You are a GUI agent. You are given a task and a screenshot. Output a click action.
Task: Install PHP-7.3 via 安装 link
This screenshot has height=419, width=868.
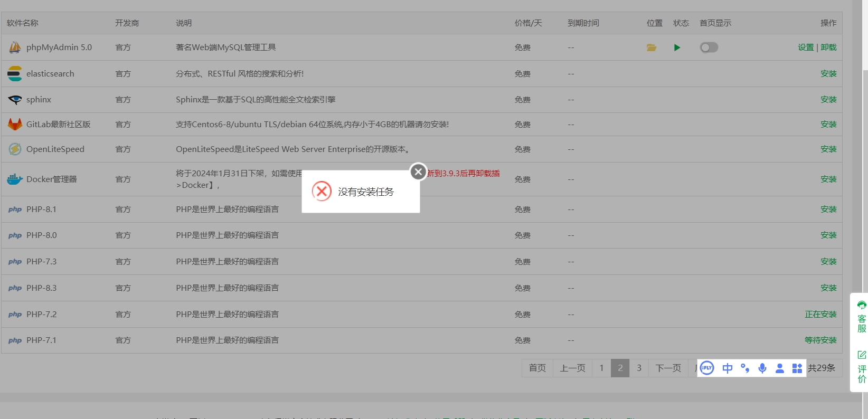click(x=828, y=262)
